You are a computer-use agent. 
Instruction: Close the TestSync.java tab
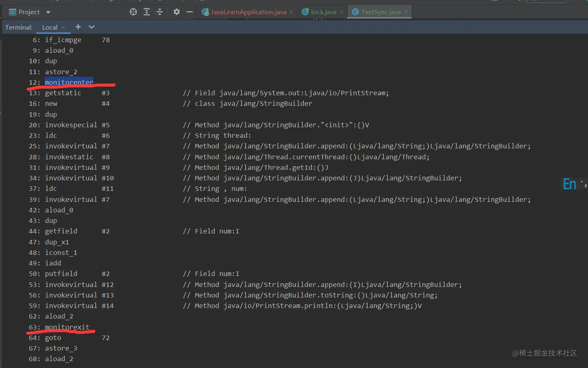[406, 12]
